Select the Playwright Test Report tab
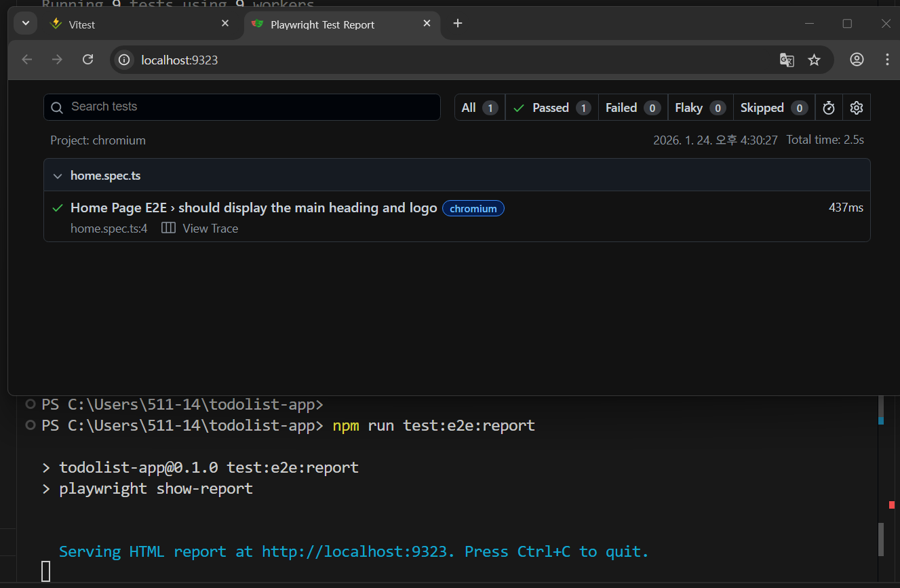 pyautogui.click(x=341, y=24)
